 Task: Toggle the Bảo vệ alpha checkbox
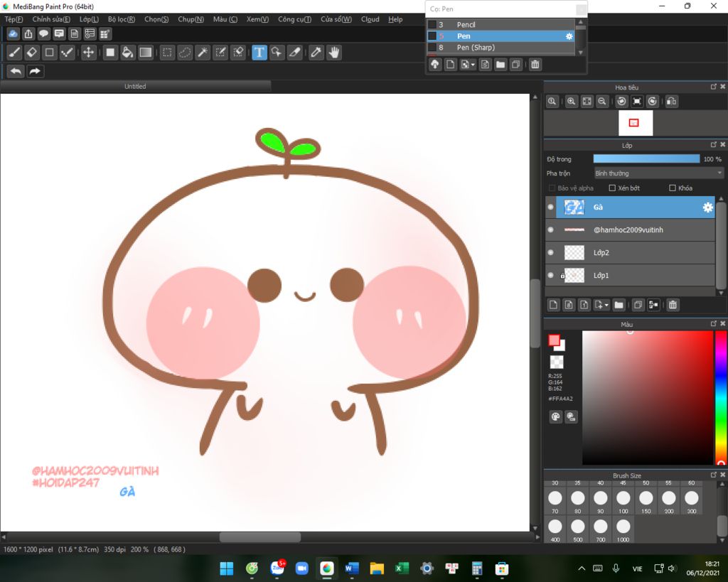(552, 188)
